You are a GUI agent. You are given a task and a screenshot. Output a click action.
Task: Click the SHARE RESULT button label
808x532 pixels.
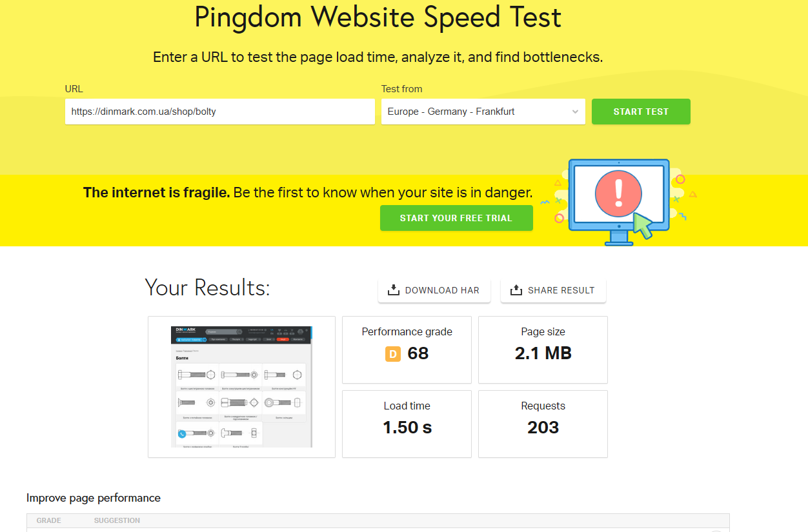[561, 290]
